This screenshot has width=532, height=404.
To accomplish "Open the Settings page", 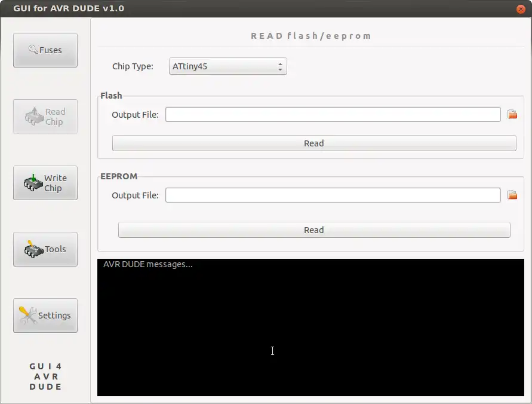I will tap(45, 316).
